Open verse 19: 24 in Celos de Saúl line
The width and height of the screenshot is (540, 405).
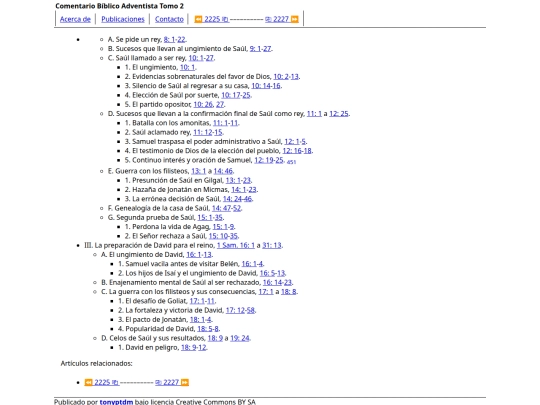pos(240,339)
